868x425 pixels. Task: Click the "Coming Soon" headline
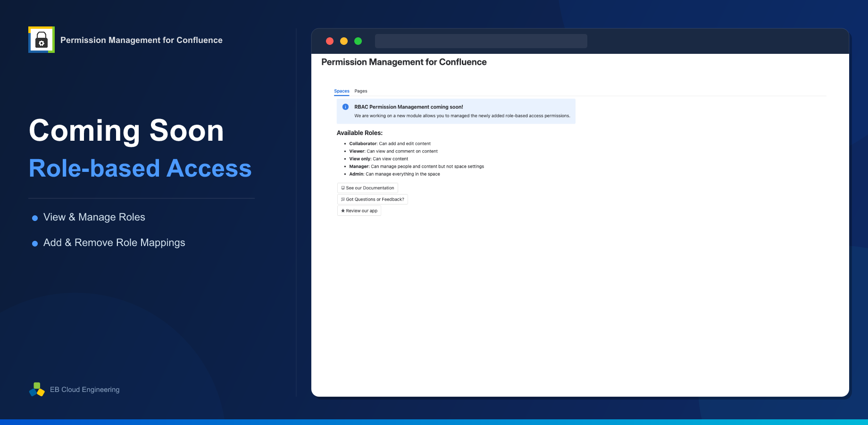(126, 130)
